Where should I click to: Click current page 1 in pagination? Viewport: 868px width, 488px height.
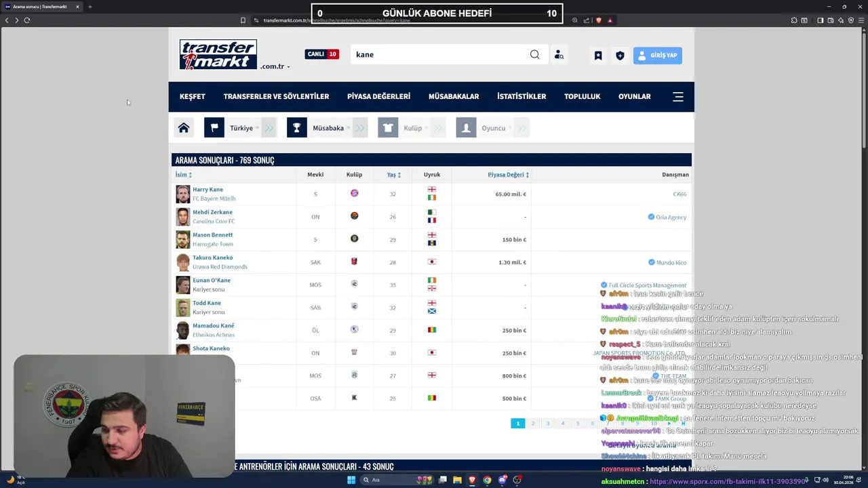[x=518, y=424]
